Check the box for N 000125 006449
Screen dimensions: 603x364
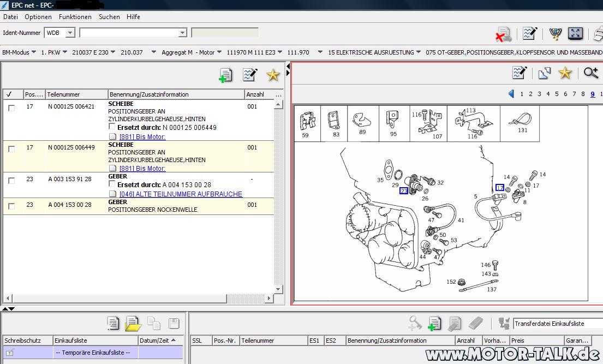click(11, 149)
